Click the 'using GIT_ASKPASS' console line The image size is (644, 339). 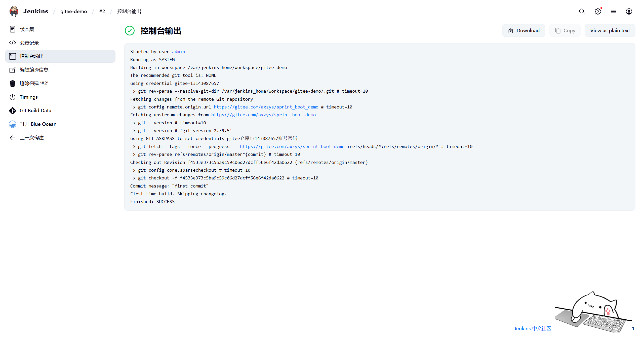(214, 138)
